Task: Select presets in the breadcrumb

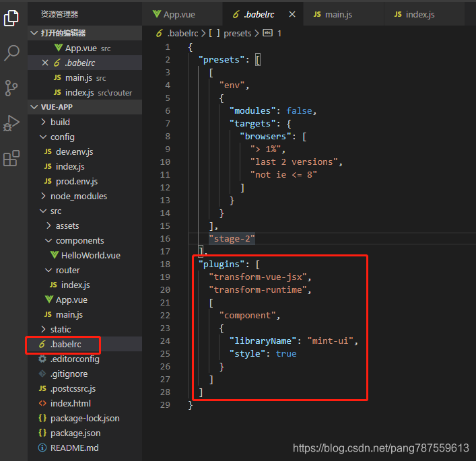Action: (238, 33)
